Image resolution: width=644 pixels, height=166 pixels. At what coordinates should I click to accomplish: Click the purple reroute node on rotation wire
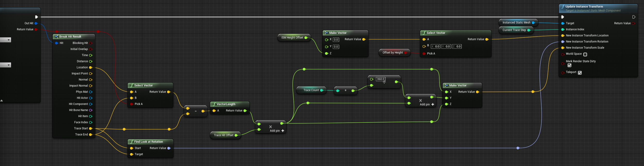click(518, 148)
